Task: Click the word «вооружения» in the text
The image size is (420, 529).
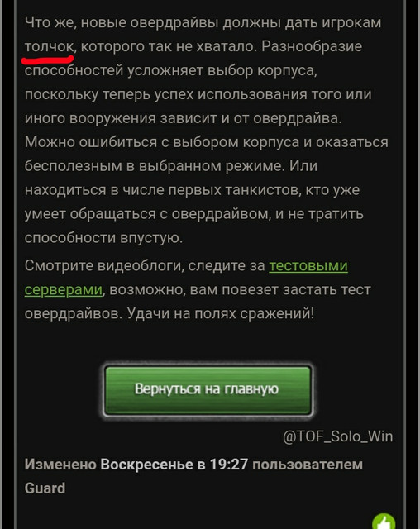Action: coord(112,118)
